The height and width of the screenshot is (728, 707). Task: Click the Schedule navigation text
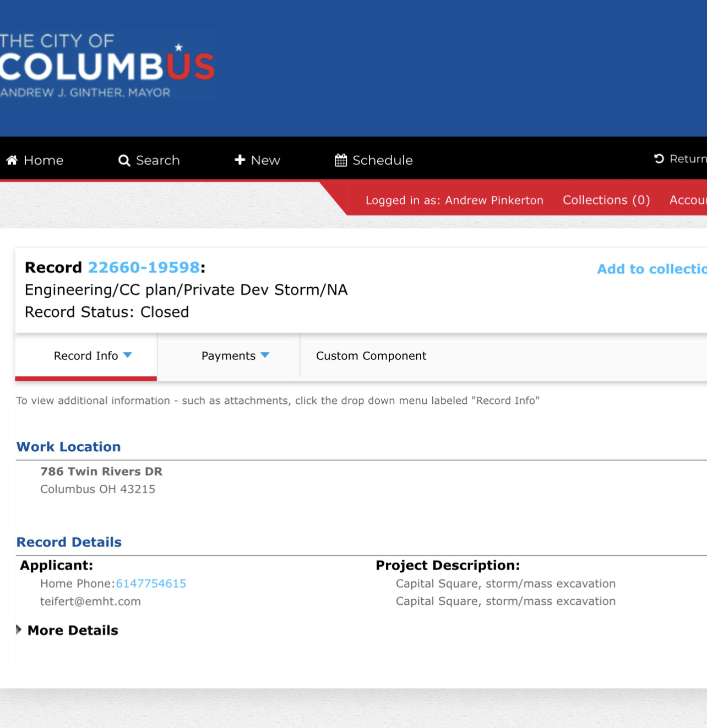383,160
